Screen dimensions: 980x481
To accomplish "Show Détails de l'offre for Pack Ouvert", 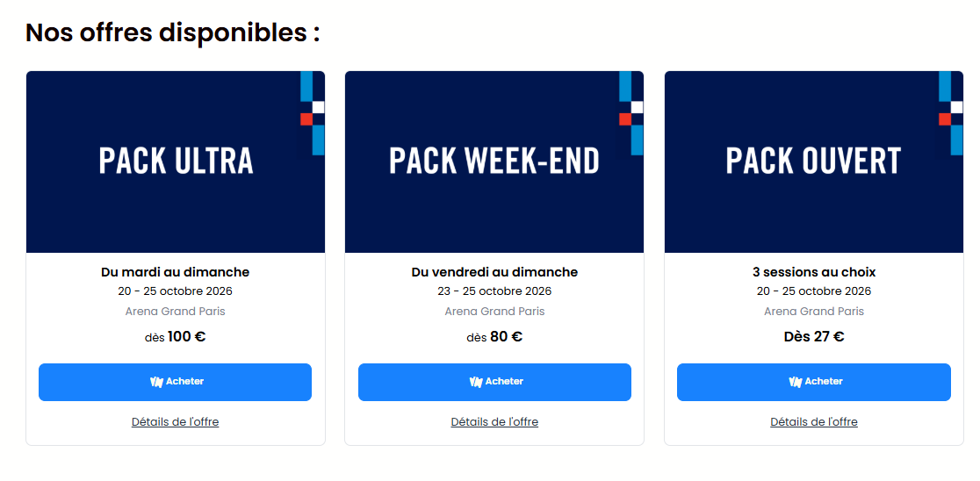I will [814, 422].
